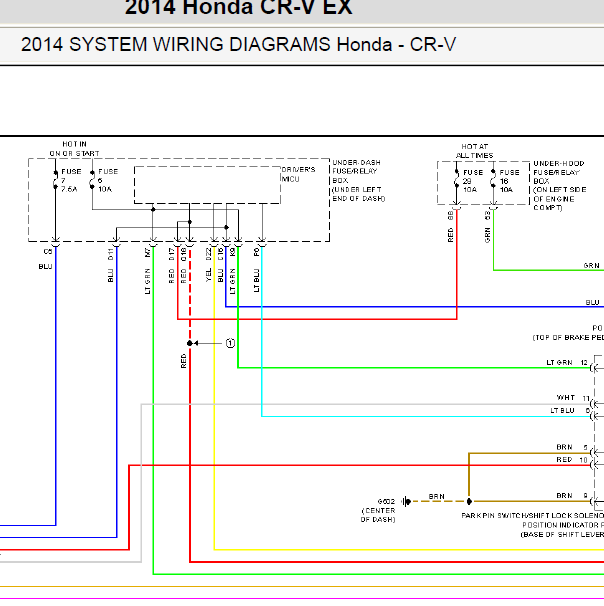
Task: Click the 'RED 10' terminal label
Action: click(572, 460)
